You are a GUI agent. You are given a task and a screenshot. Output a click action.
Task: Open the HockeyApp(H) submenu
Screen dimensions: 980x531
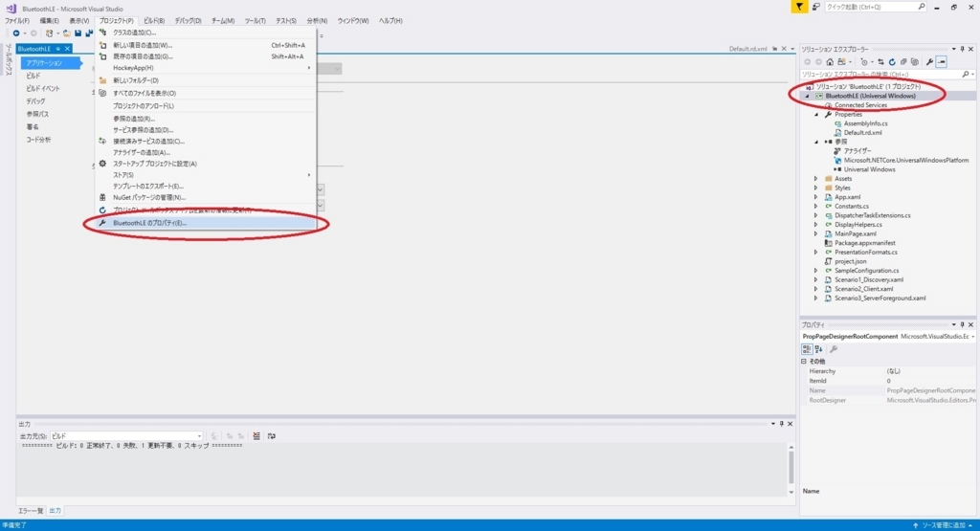(x=207, y=68)
